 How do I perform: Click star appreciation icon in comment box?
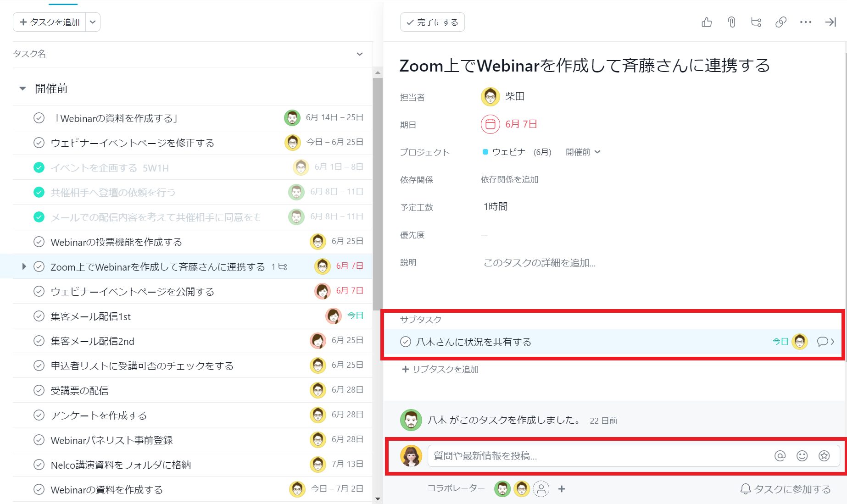824,455
